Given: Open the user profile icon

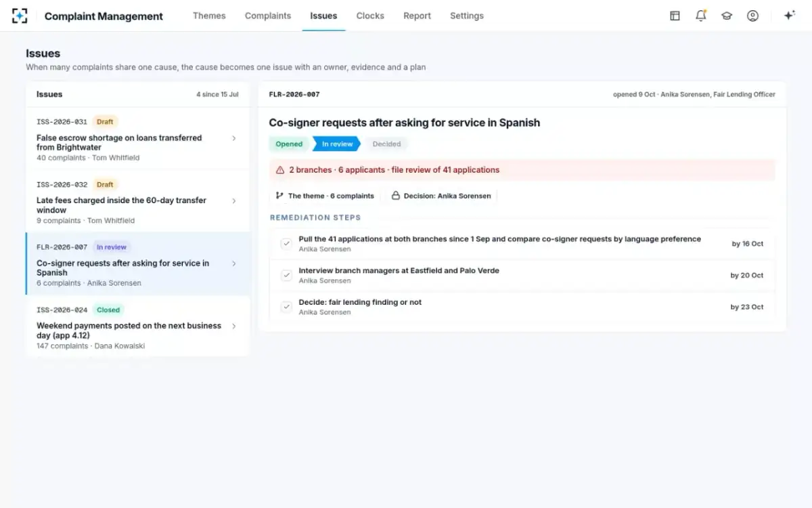Looking at the screenshot, I should 752,16.
